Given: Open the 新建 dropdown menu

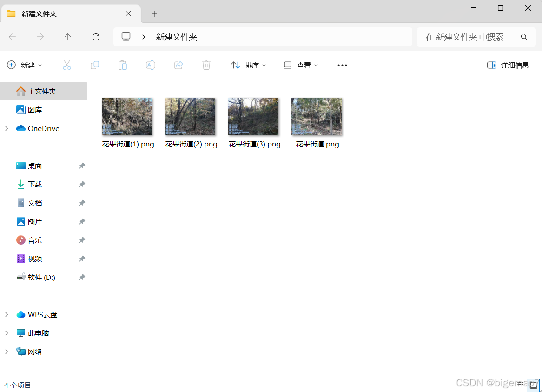Looking at the screenshot, I should tap(25, 65).
